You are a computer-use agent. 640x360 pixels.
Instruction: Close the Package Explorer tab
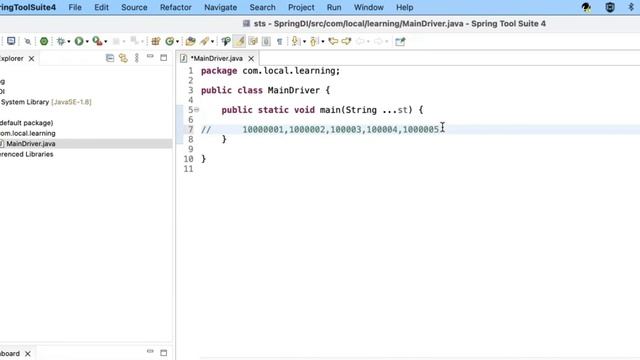(x=31, y=58)
